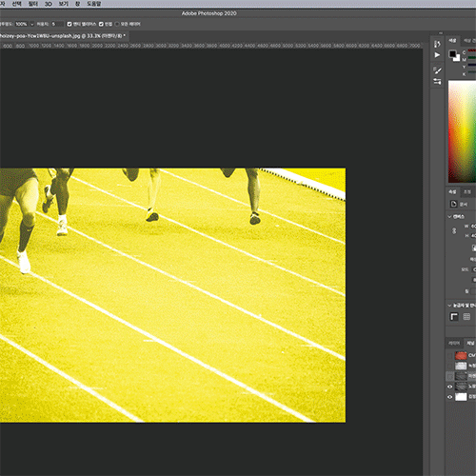Click the ruler icon in Properties panel
Viewport: 476px width, 476px height.
454,316
